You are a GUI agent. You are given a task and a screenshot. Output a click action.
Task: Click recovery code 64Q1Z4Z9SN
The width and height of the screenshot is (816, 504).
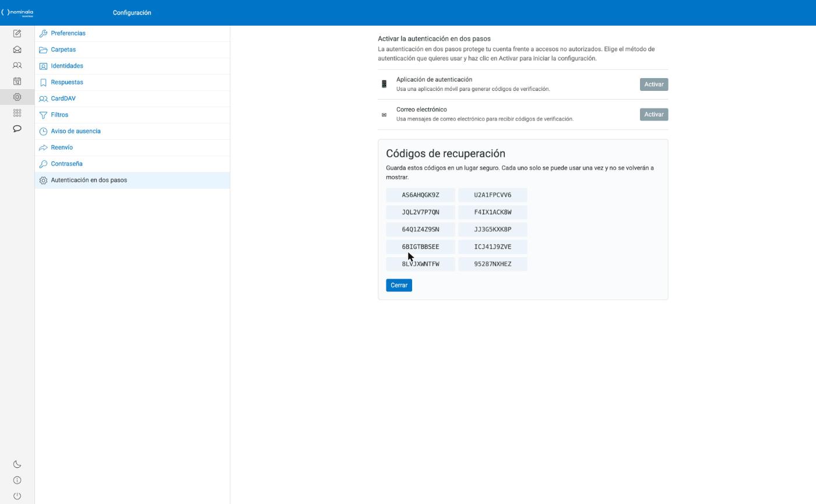tap(420, 229)
